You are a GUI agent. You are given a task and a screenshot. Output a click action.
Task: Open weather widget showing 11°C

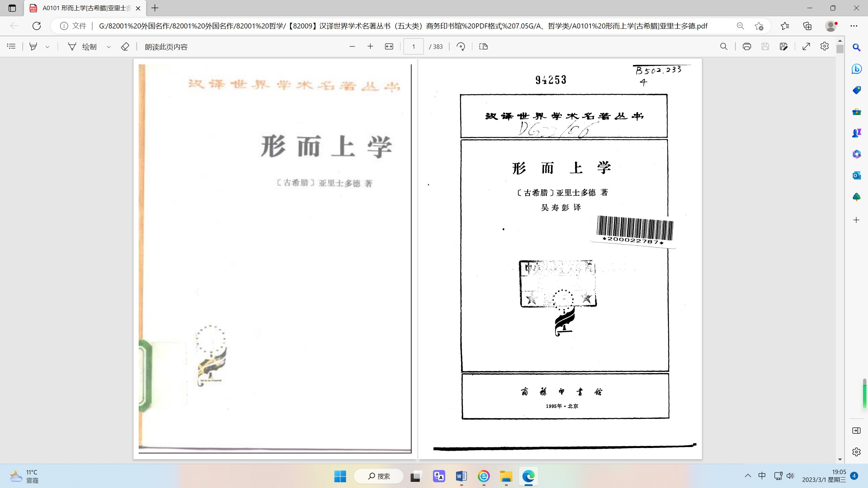(24, 476)
